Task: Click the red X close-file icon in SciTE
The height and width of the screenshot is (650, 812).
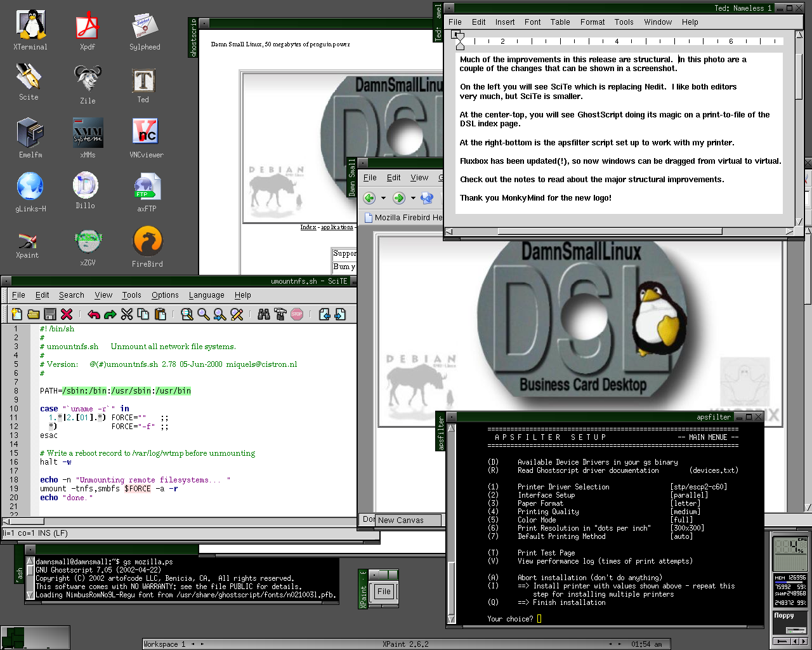Action: tap(67, 314)
